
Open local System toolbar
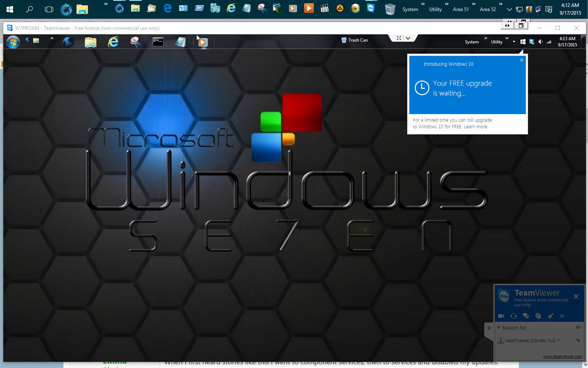pos(410,9)
